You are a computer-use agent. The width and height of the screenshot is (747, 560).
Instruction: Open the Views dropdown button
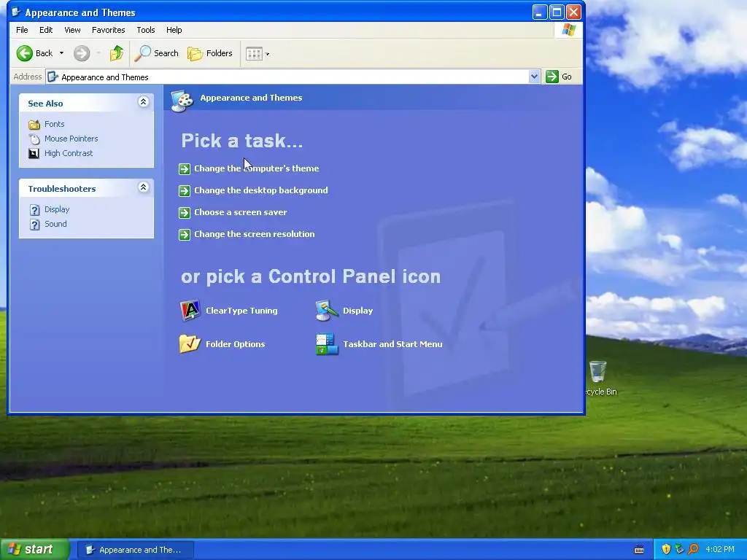(258, 54)
